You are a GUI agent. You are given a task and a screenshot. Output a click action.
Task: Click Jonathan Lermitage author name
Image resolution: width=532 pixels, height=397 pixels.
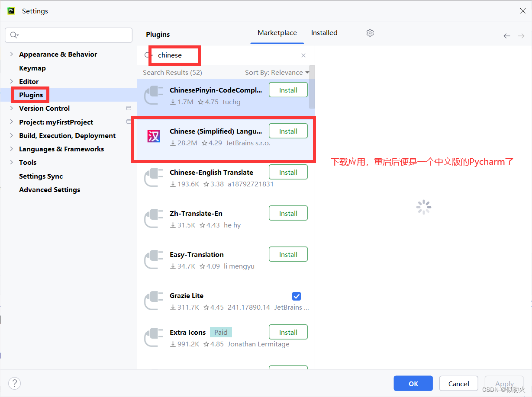click(x=258, y=344)
